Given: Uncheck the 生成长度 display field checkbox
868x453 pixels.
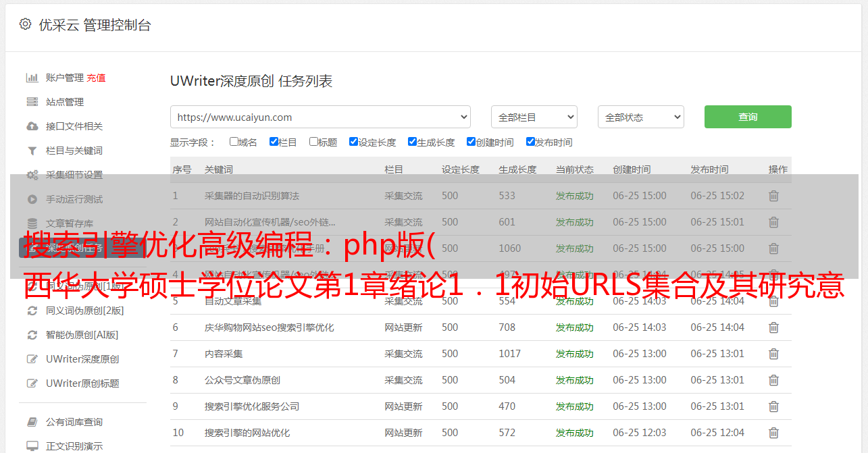Looking at the screenshot, I should point(412,142).
